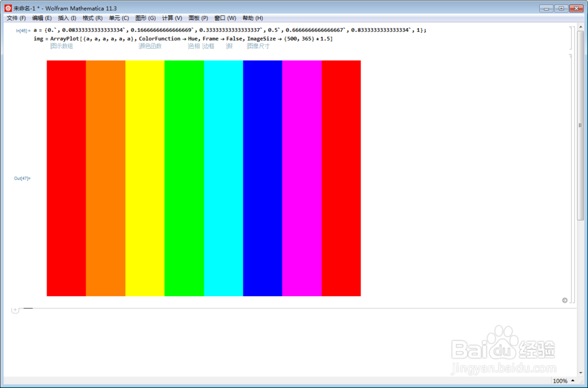588x388 pixels.
Task: Open the 面板 (P) menu
Action: click(198, 18)
